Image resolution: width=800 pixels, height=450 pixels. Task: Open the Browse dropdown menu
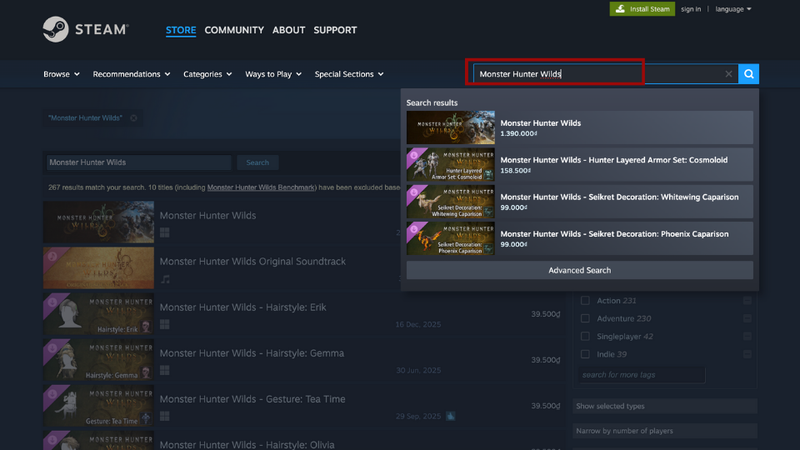[x=61, y=74]
